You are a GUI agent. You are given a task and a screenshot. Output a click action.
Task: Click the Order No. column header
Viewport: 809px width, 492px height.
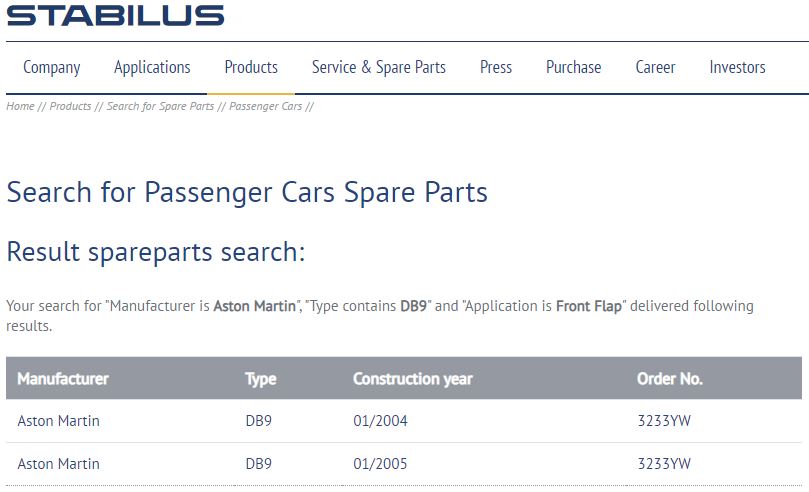[670, 379]
